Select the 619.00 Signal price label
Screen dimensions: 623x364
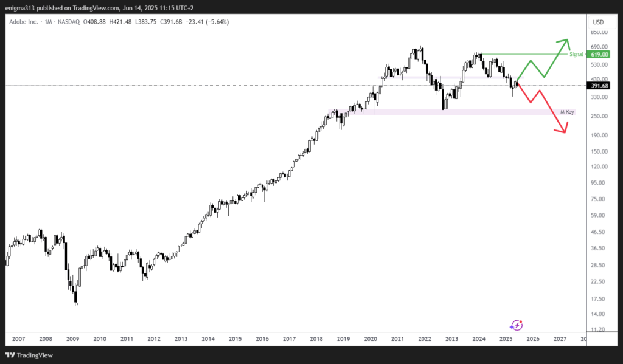599,54
